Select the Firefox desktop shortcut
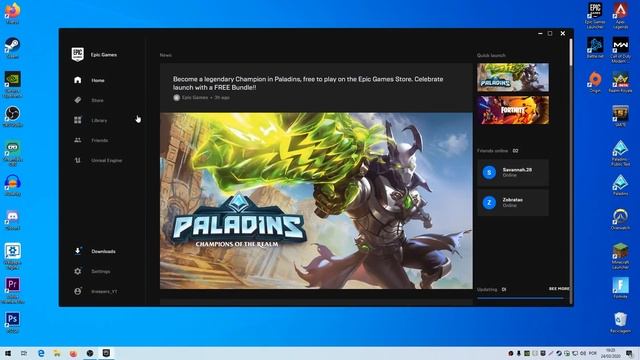Screen dimensions: 640x360 pos(13,13)
